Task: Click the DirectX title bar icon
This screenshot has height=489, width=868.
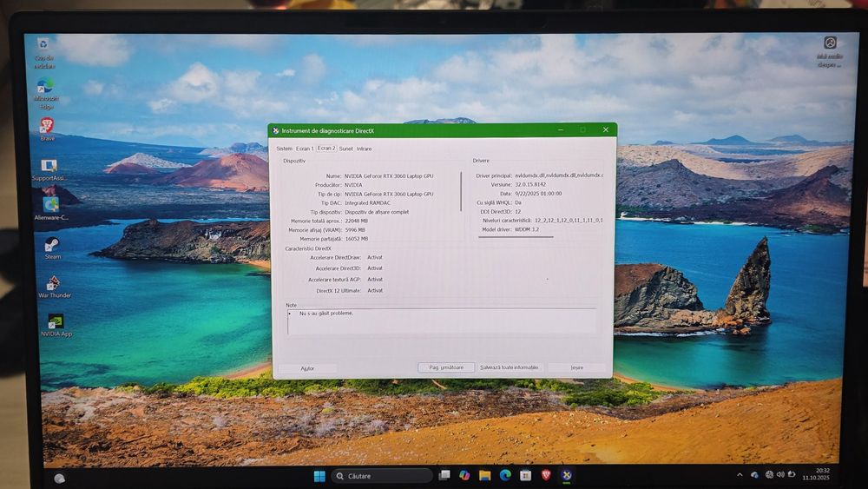Action: pyautogui.click(x=276, y=130)
